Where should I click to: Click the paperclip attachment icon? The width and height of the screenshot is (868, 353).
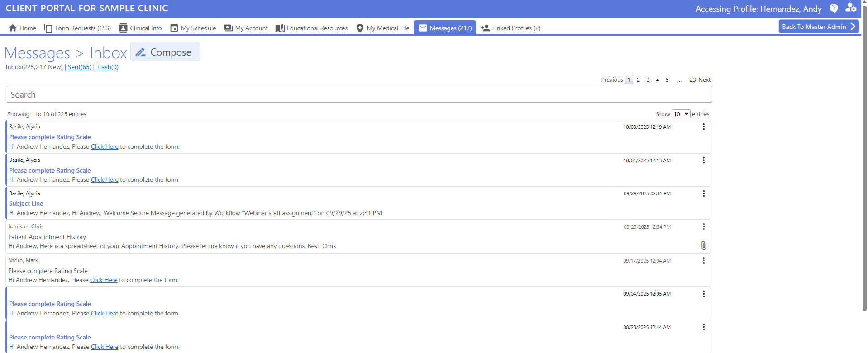pos(703,245)
